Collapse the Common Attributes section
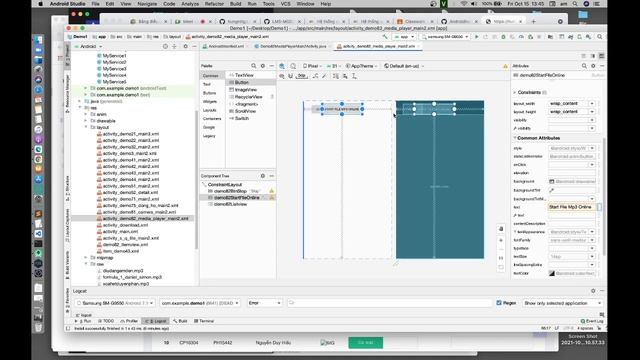Viewport: 640px width, 360px height. (x=515, y=138)
